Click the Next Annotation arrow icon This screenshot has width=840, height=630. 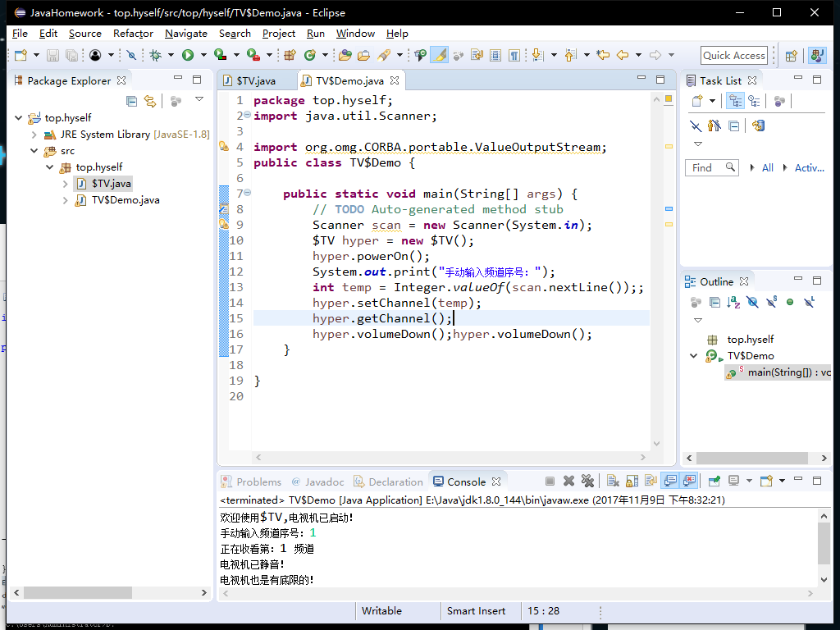pyautogui.click(x=538, y=55)
